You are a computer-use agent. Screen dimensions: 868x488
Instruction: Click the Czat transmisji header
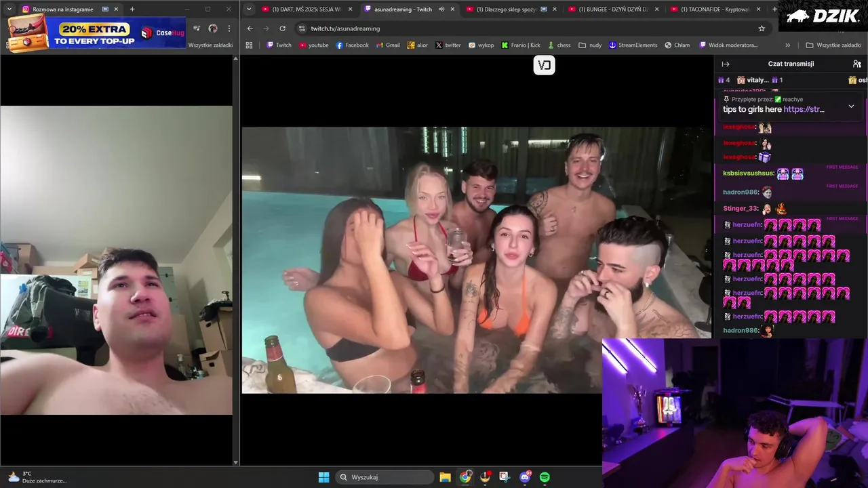[791, 64]
